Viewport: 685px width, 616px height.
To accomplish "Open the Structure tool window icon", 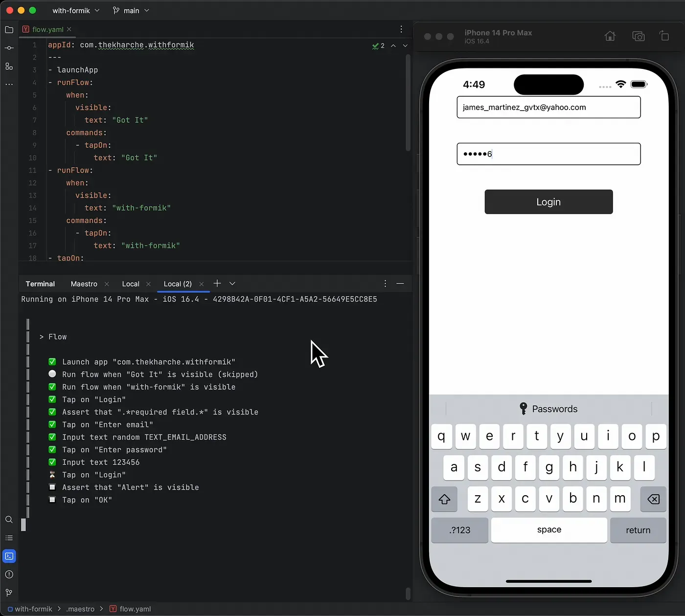I will coord(9,66).
